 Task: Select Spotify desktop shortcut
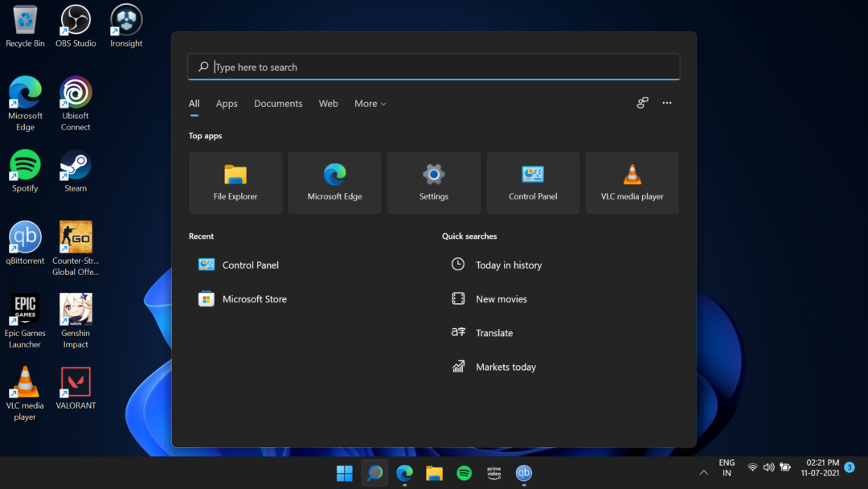click(25, 171)
